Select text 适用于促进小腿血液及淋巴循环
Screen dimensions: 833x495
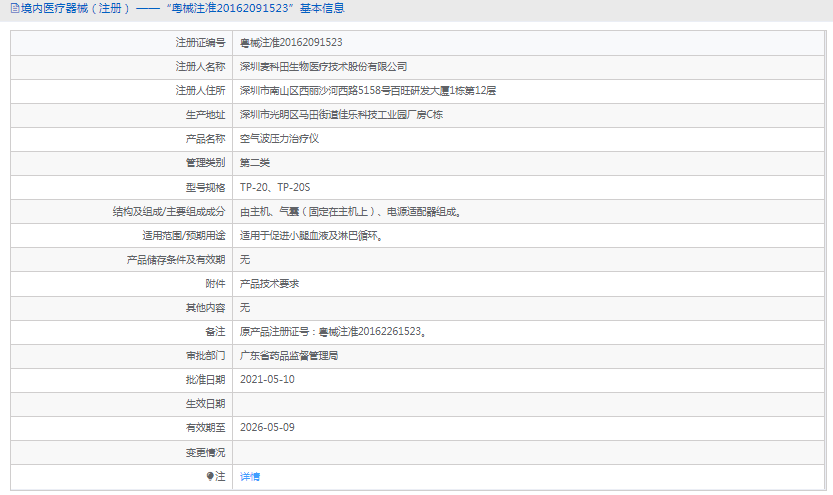tap(309, 235)
